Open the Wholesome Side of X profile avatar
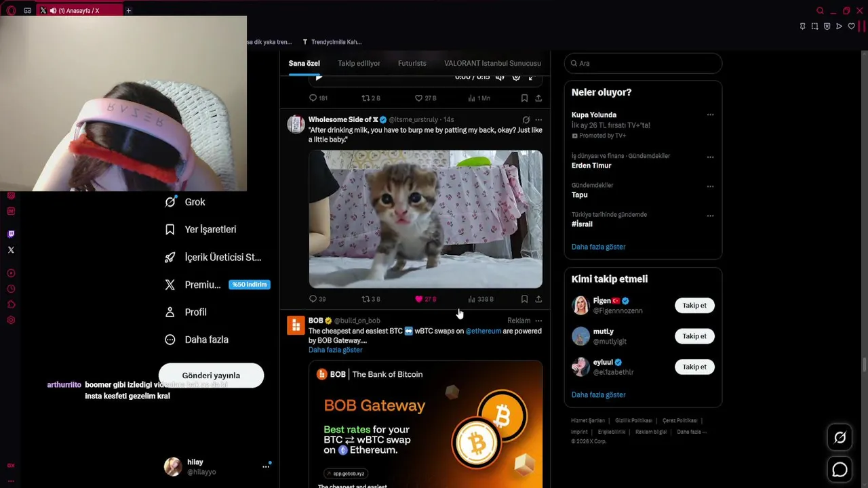Viewport: 868px width, 488px height. click(296, 124)
